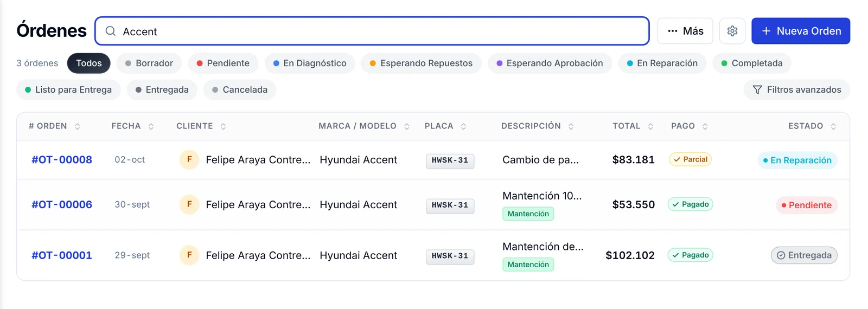868x309 pixels.
Task: Click the client avatar in order #OT-00008
Action: point(189,159)
